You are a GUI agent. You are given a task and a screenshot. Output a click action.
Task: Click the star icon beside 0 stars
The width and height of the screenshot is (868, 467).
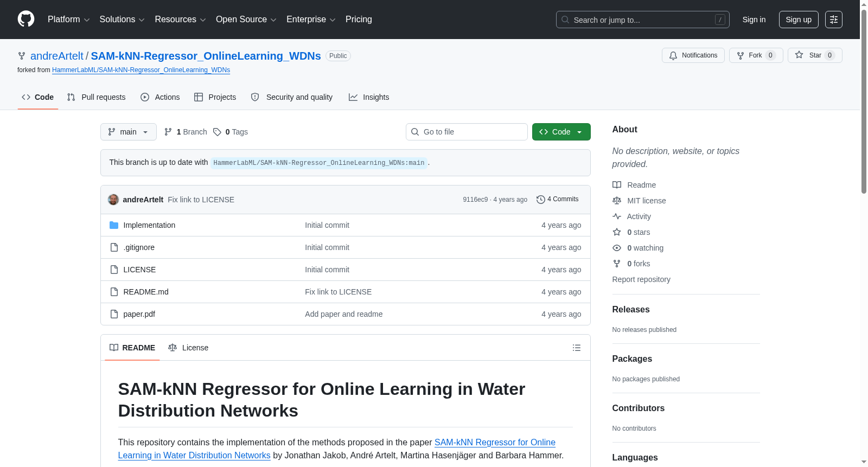[x=617, y=232]
